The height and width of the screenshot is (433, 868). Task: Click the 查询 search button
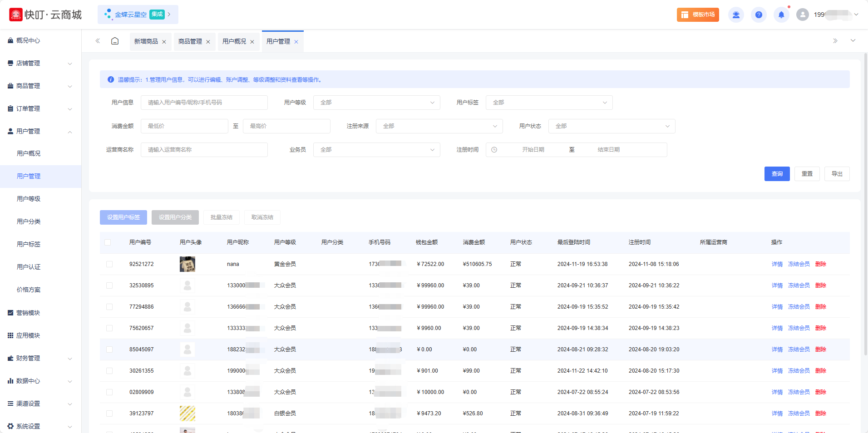pyautogui.click(x=777, y=174)
